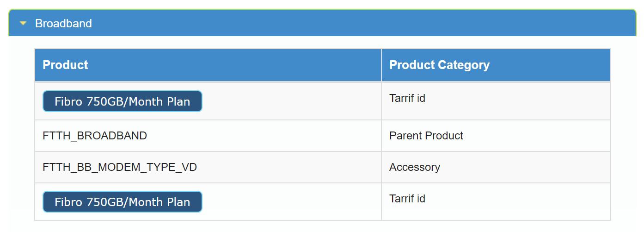
Task: Open first Fibro 750GB/Month Plan button
Action: [x=122, y=101]
